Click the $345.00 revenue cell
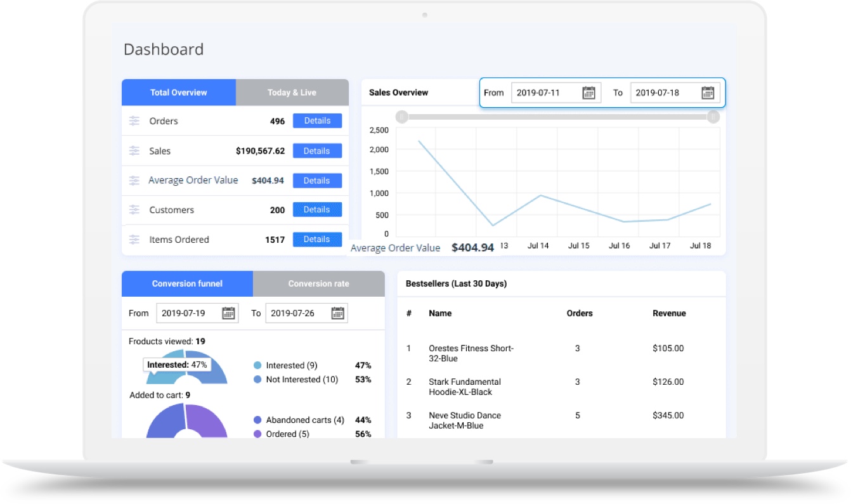This screenshot has width=851, height=504. click(x=668, y=416)
